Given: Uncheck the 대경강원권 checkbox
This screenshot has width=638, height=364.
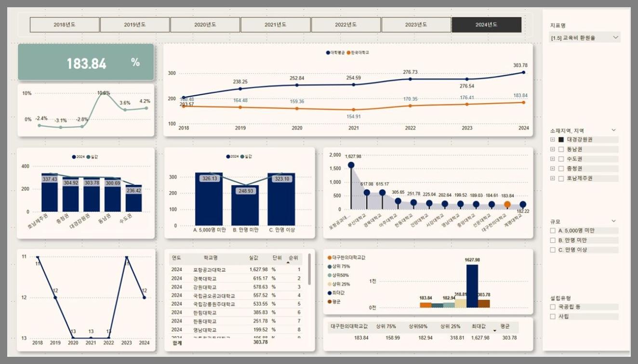Looking at the screenshot, I should [561, 140].
